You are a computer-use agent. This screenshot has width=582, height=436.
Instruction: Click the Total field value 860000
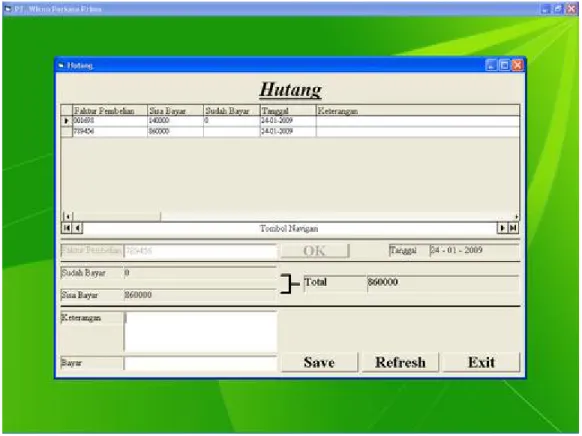pyautogui.click(x=443, y=283)
